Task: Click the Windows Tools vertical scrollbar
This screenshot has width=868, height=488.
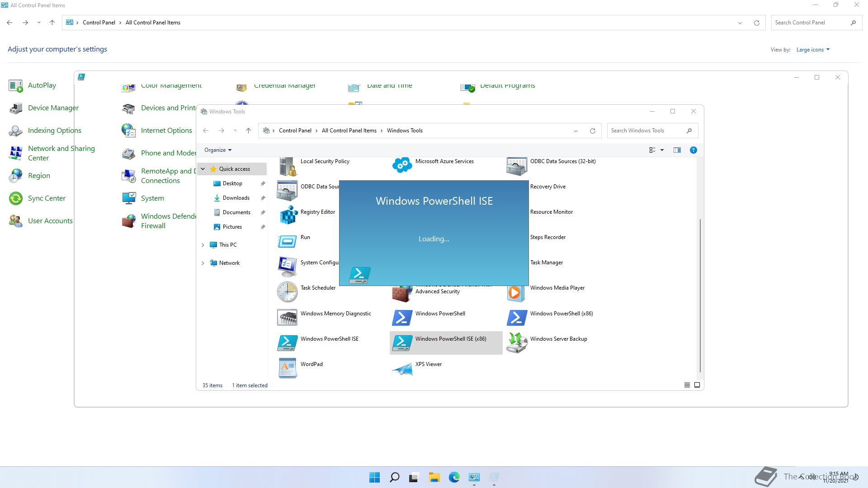Action: click(x=700, y=296)
